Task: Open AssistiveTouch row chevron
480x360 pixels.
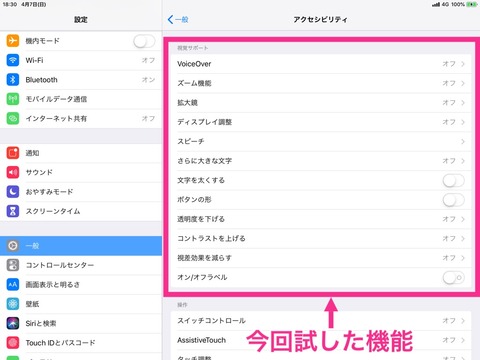Action: click(x=463, y=340)
